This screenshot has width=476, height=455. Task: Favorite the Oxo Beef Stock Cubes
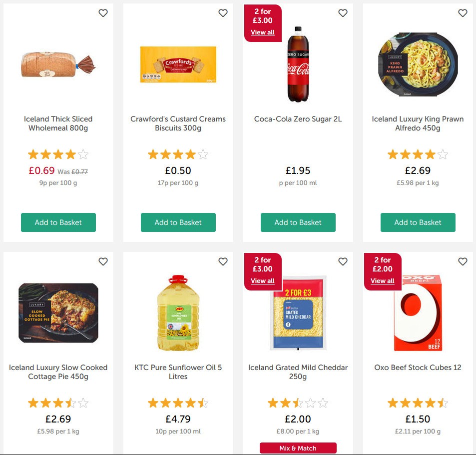click(x=463, y=261)
